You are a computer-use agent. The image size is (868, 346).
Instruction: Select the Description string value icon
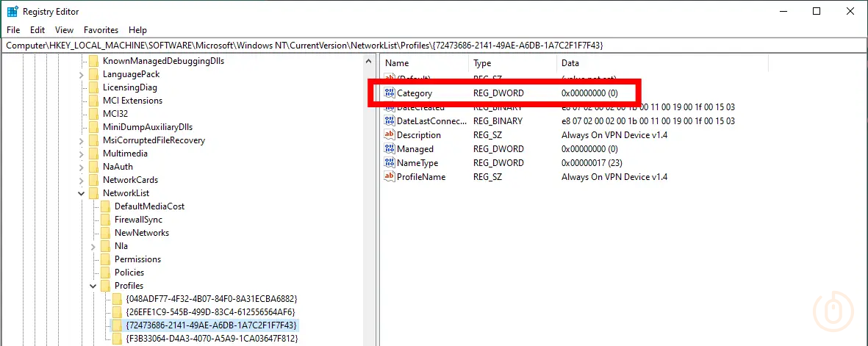(x=390, y=135)
